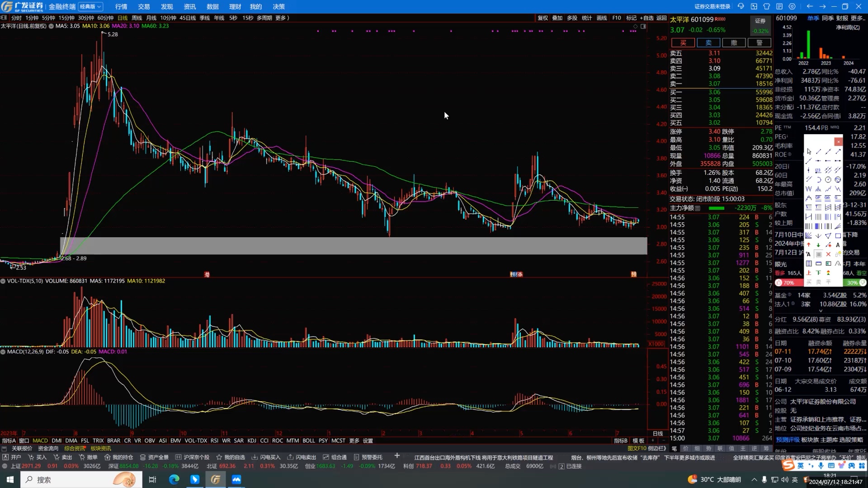Screen dimensions: 868x488
Task: Open the 决策 menu
Action: click(x=279, y=6)
